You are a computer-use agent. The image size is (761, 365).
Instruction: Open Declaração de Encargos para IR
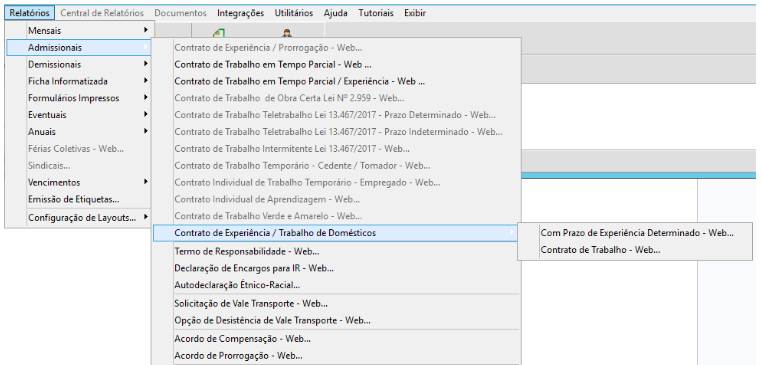[x=336, y=268]
